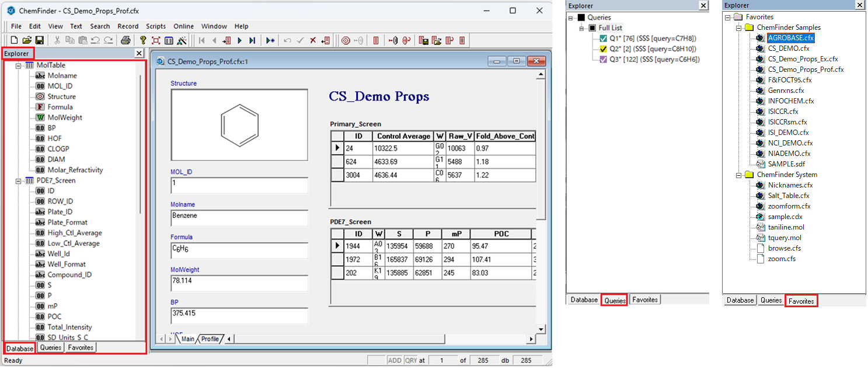The image size is (868, 368).
Task: Open the Queries tab in left Explorer
Action: point(51,348)
